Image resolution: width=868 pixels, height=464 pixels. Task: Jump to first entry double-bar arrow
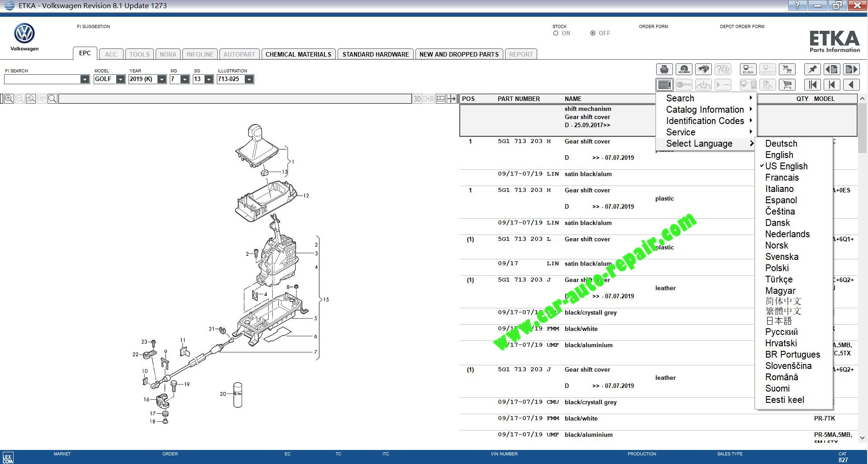(812, 85)
